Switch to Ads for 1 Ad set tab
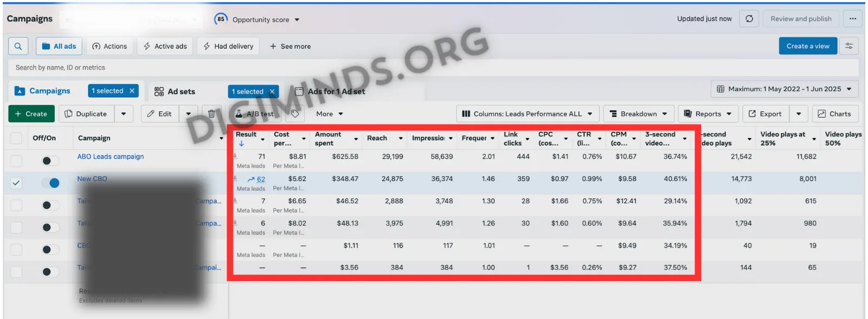The image size is (868, 319). [x=329, y=92]
